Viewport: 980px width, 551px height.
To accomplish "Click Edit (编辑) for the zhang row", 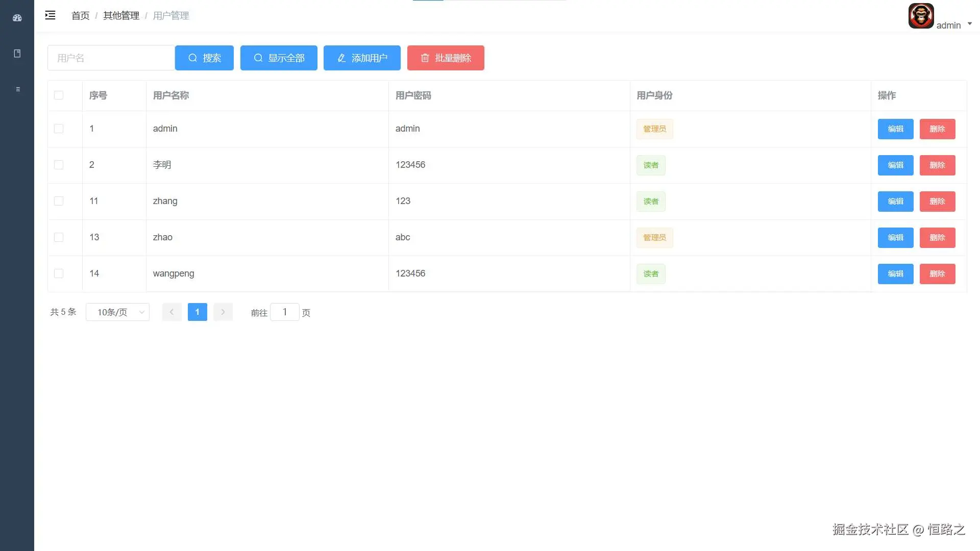I will 895,202.
